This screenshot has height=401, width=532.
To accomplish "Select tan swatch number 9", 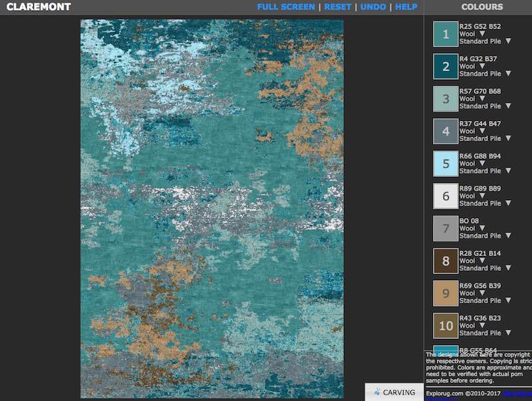I will (446, 293).
